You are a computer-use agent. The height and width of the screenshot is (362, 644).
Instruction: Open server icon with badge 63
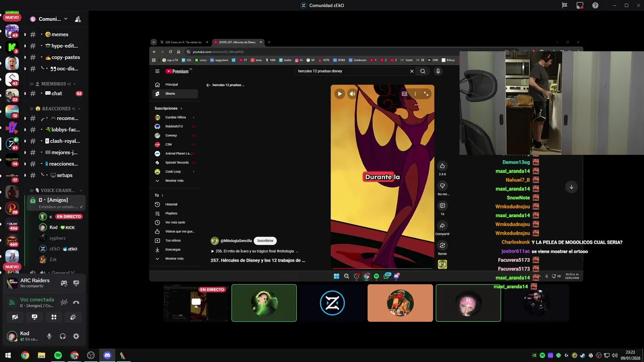click(x=12, y=32)
